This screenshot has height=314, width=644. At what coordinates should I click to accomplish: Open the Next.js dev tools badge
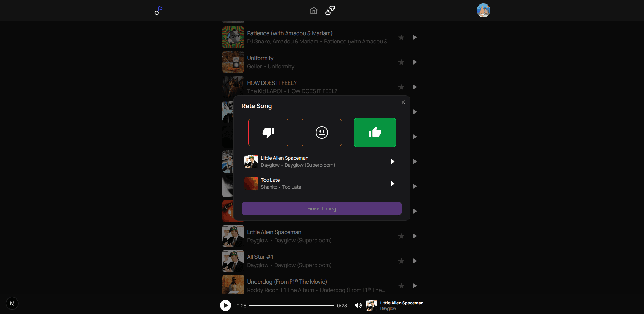click(x=12, y=303)
